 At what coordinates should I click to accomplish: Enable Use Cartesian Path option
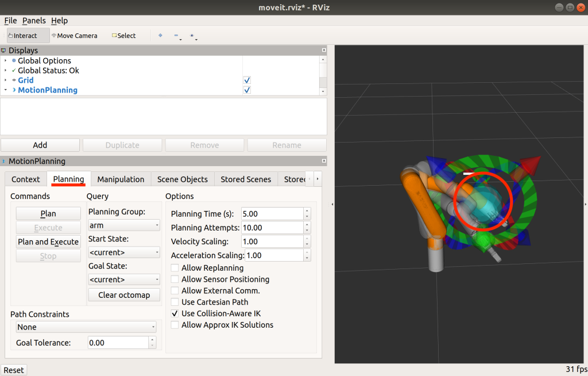[x=175, y=302]
